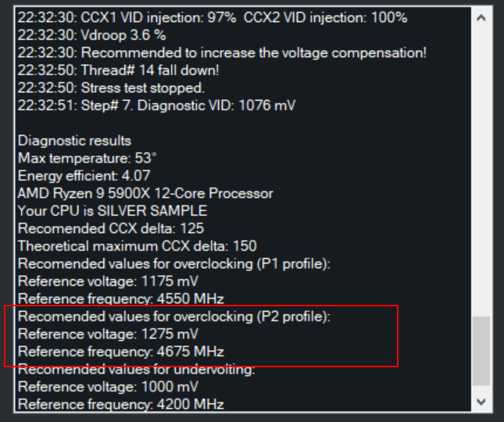This screenshot has height=422, width=504.
Task: Click the vertical scrollbar thumb
Action: pyautogui.click(x=482, y=350)
